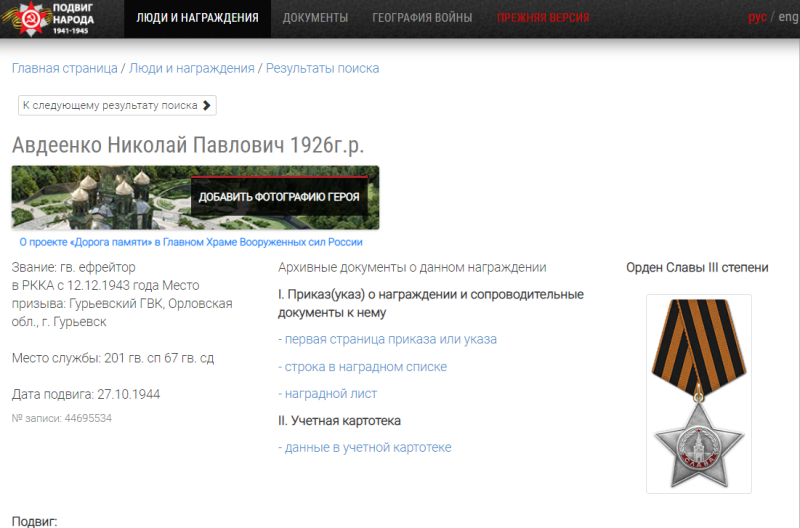The height and width of the screenshot is (528, 800).
Task: Go to Главная страница breadcrumb
Action: coord(64,68)
